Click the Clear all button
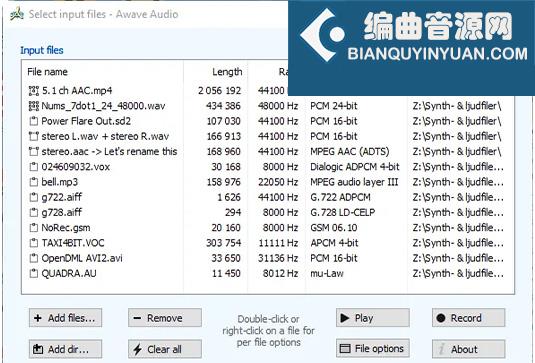 [x=165, y=349]
